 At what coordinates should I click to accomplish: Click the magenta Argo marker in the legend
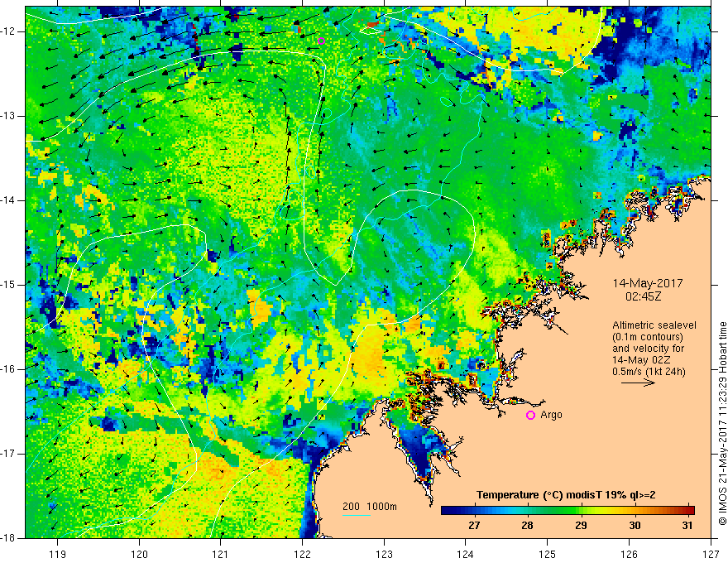[530, 416]
